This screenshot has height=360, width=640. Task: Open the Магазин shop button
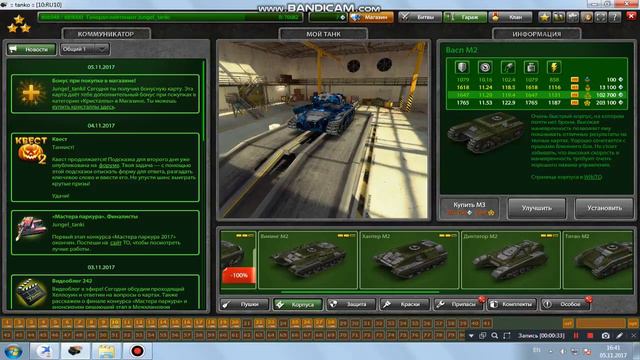point(371,17)
